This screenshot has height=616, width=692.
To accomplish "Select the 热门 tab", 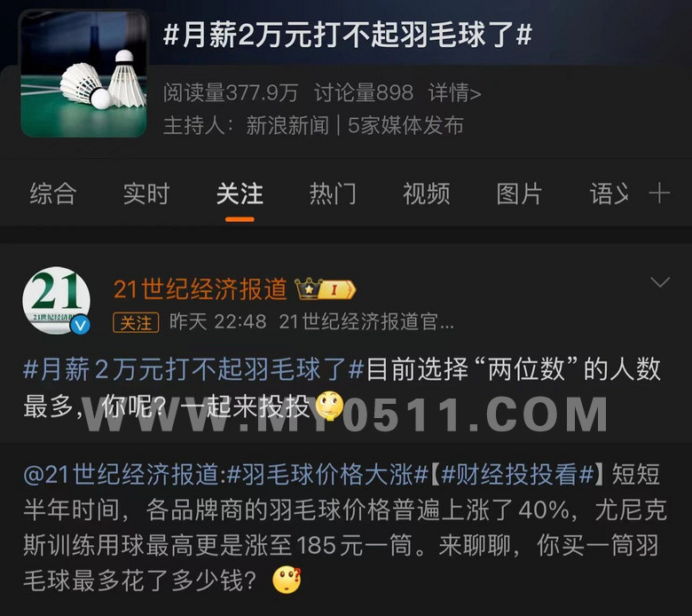I will 333,193.
